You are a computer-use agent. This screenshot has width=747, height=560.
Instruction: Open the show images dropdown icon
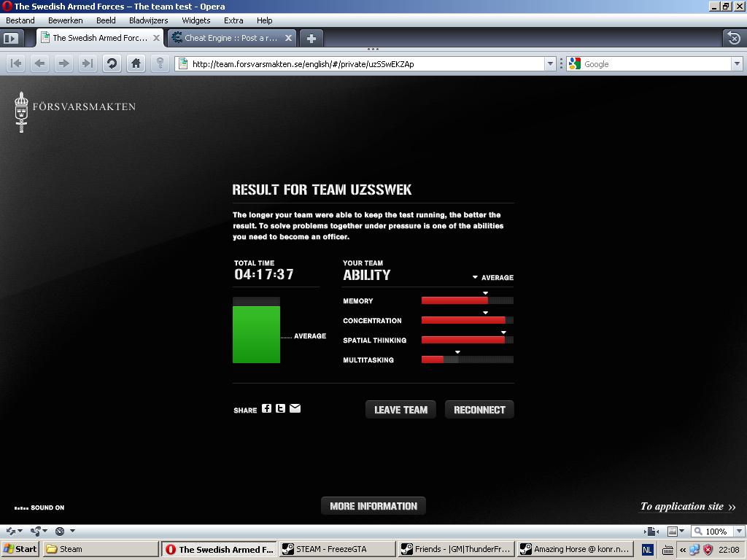pos(676,531)
